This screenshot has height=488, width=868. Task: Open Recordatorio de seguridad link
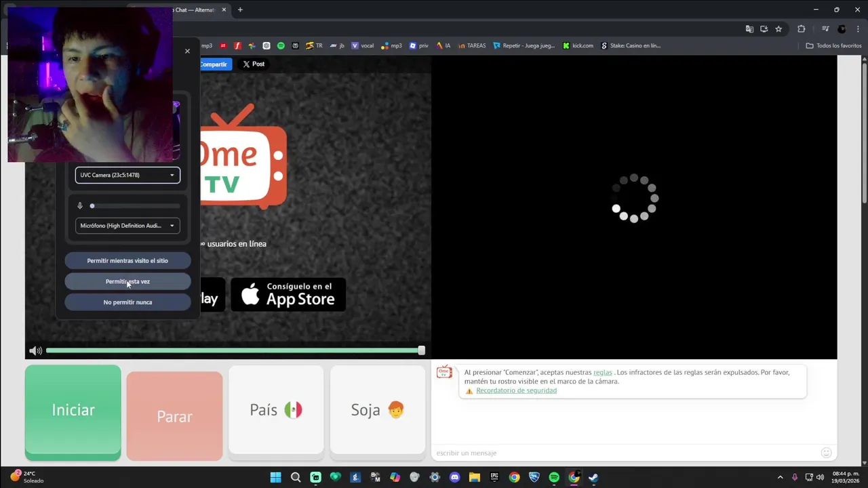click(x=516, y=390)
